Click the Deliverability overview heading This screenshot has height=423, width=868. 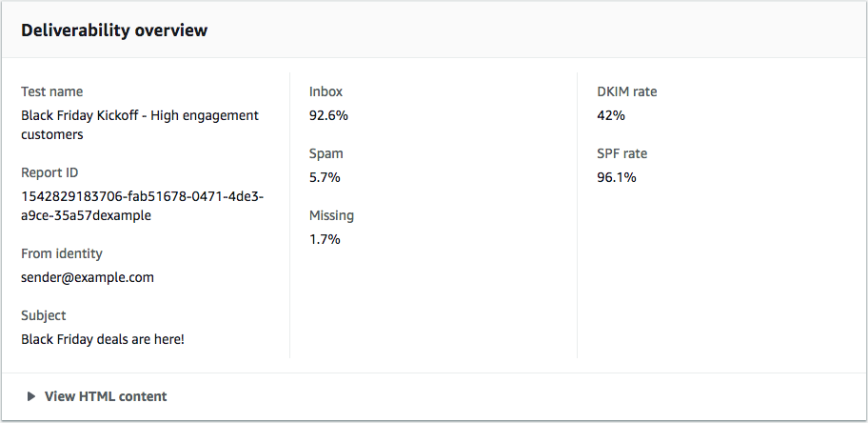coord(114,30)
